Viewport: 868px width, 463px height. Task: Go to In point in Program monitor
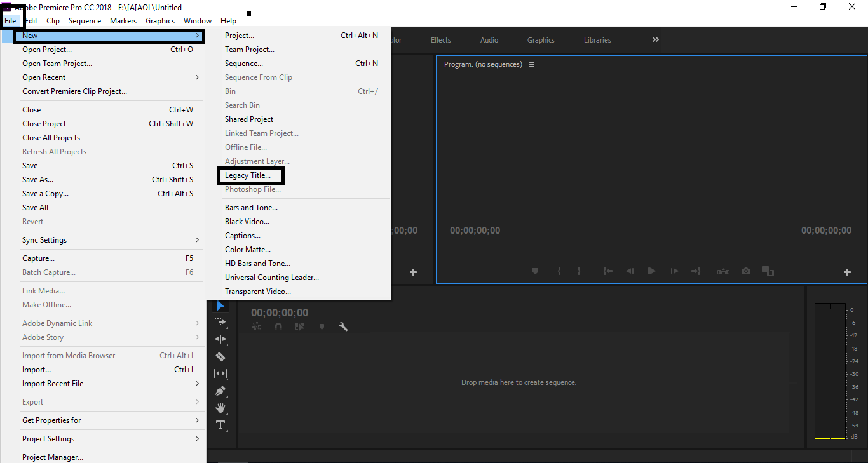608,271
